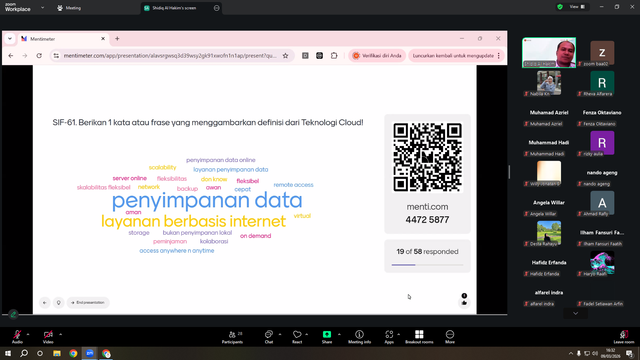Open the View layout button
The width and height of the screenshot is (640, 360).
click(577, 7)
